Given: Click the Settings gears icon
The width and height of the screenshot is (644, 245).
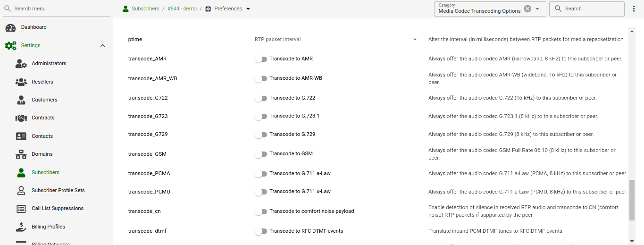Looking at the screenshot, I should point(10,46).
